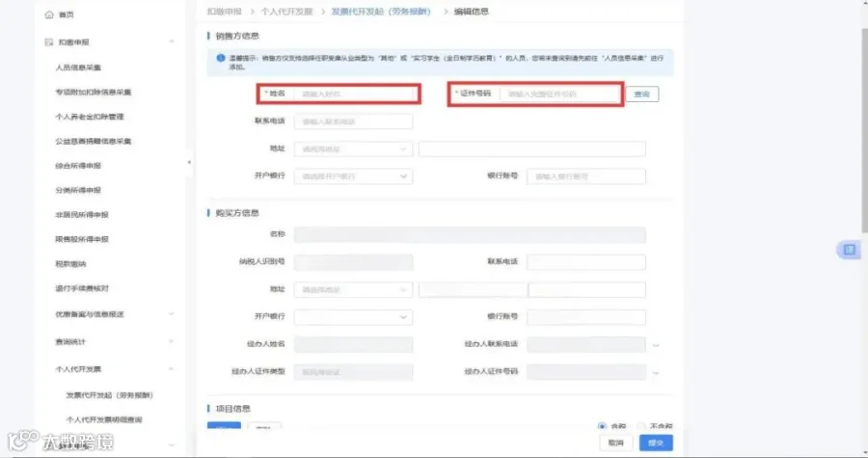Expand the 优惠备案与信息报送 menu
868x458 pixels.
click(172, 314)
